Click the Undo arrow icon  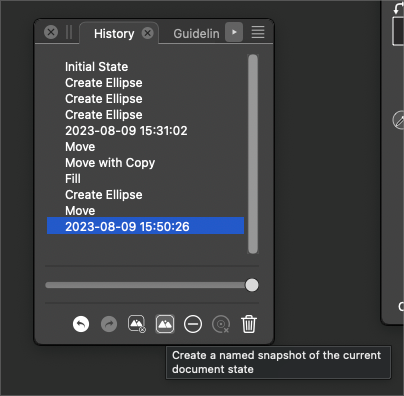pos(81,324)
